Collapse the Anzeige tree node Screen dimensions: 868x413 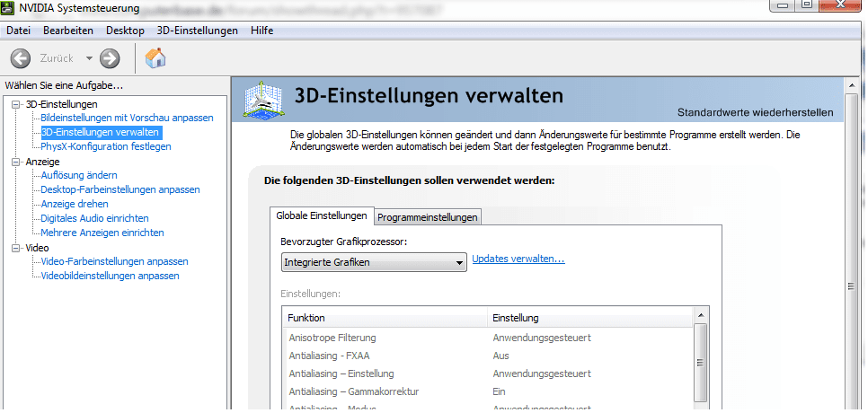[15, 162]
